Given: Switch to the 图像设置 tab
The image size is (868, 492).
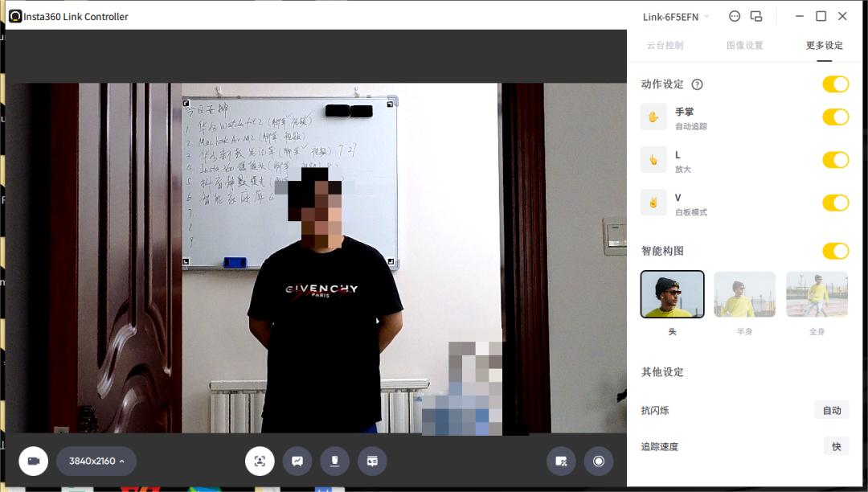Looking at the screenshot, I should click(x=744, y=46).
